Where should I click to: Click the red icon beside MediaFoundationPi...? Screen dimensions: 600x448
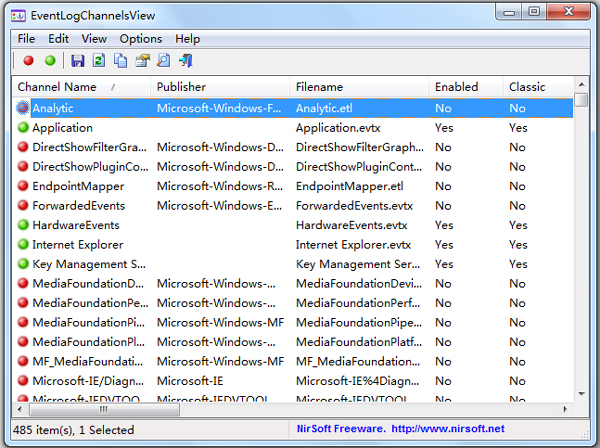tap(23, 323)
